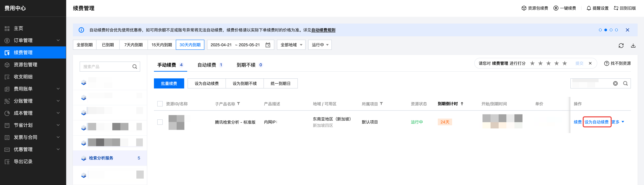Image resolution: width=644 pixels, height=185 pixels.
Task: Download the renewal list
Action: point(633,46)
